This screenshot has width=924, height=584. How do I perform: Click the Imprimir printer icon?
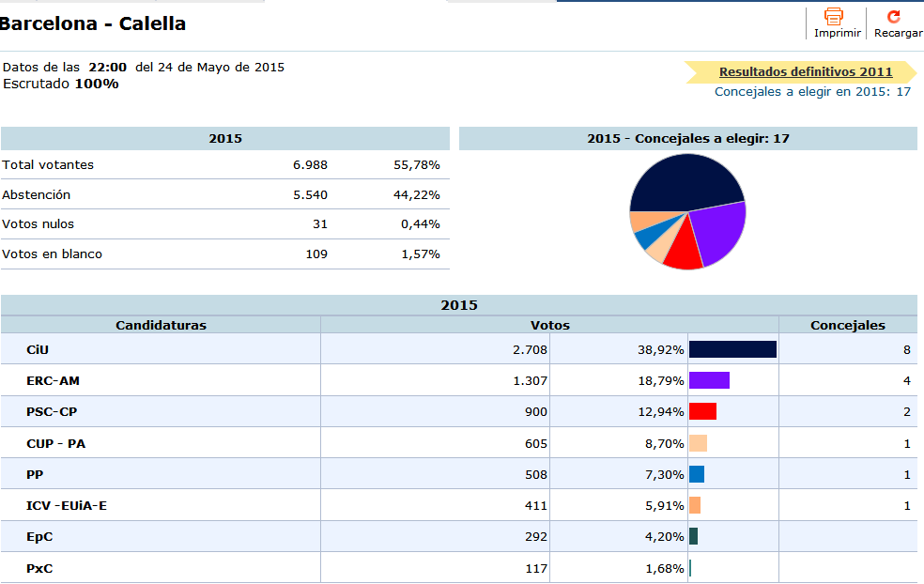click(833, 17)
